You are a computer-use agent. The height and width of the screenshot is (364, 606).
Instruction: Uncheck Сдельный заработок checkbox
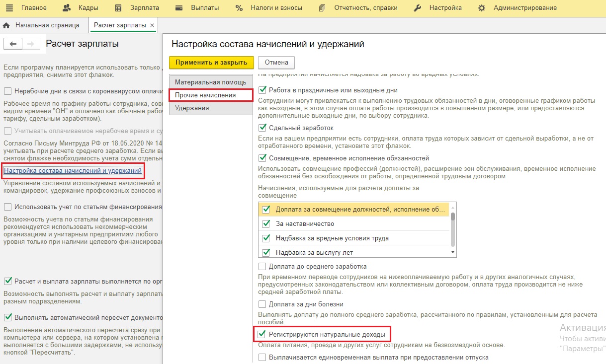(262, 128)
